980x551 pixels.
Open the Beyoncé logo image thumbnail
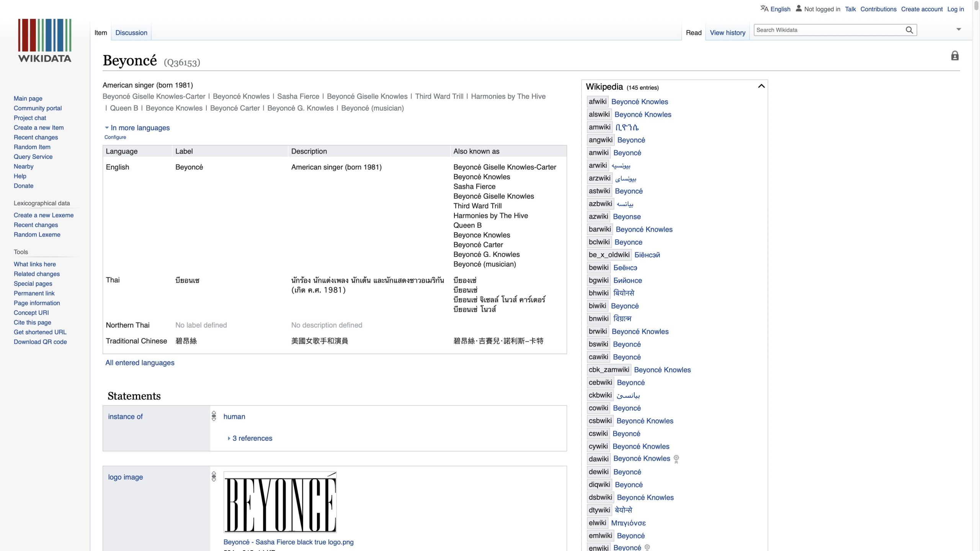(280, 502)
